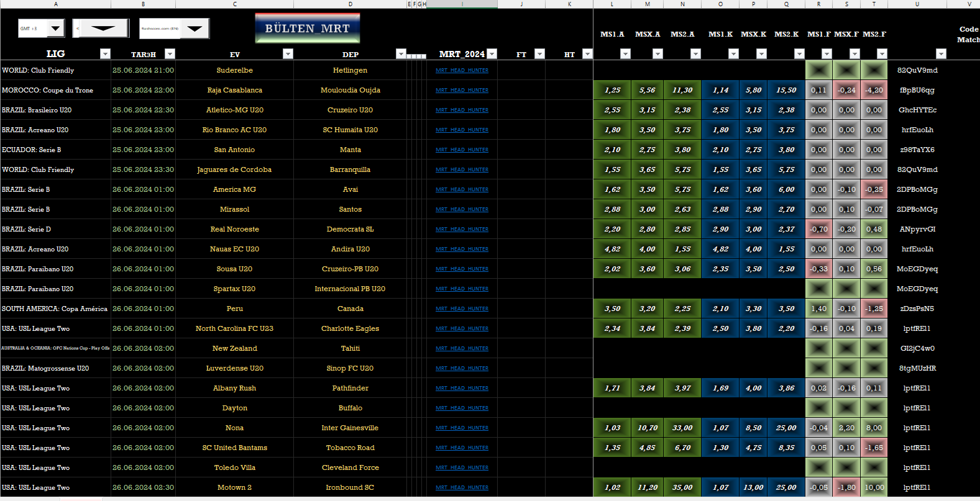Select the '26.06.2024 02:30' date cell
Image resolution: width=980 pixels, height=501 pixels.
click(x=144, y=487)
